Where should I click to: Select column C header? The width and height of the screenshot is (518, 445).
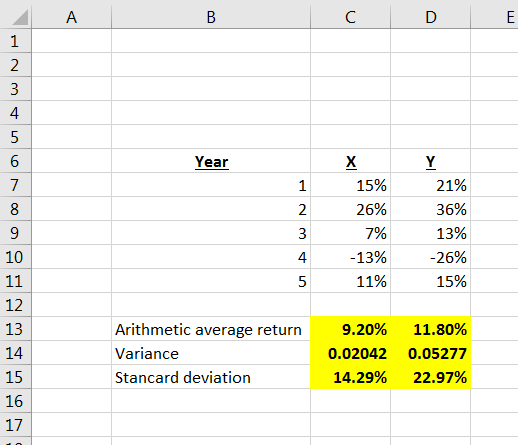350,17
